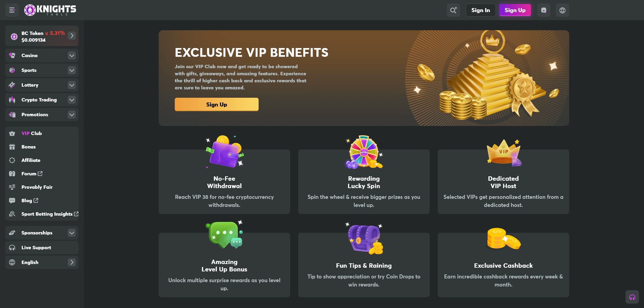Open the BC Token price arrow

72,36
